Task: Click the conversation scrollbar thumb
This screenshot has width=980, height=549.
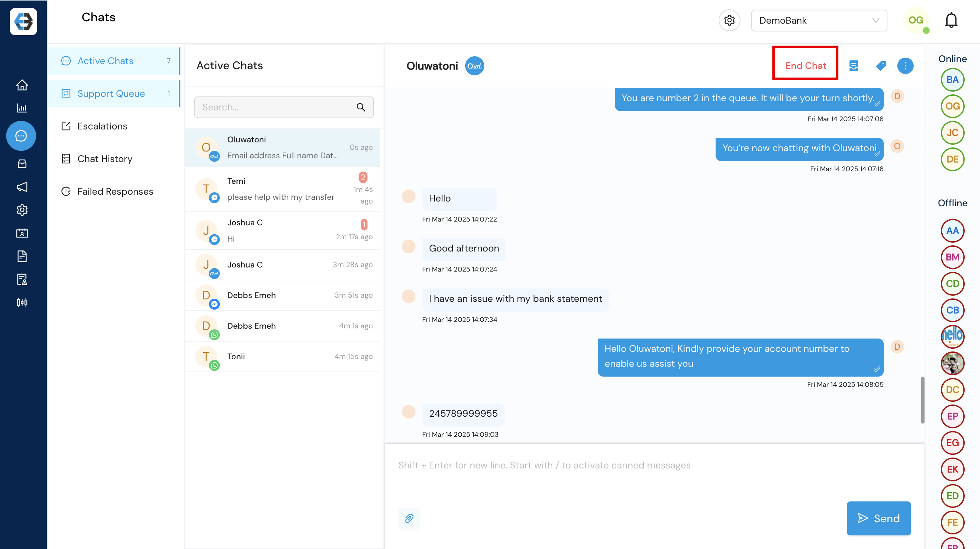Action: [x=922, y=400]
